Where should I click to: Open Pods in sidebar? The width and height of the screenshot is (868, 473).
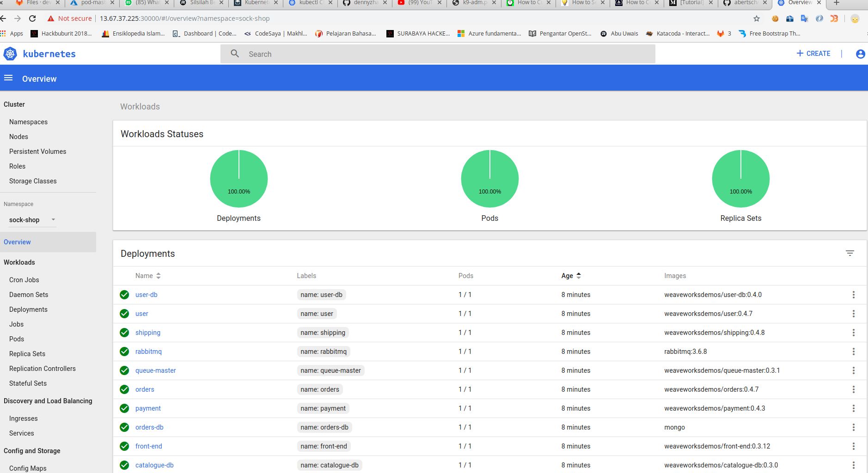[17, 339]
